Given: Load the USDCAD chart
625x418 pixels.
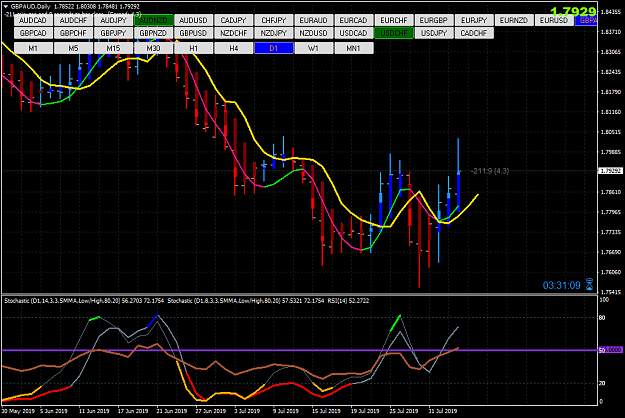Looking at the screenshot, I should [x=354, y=33].
